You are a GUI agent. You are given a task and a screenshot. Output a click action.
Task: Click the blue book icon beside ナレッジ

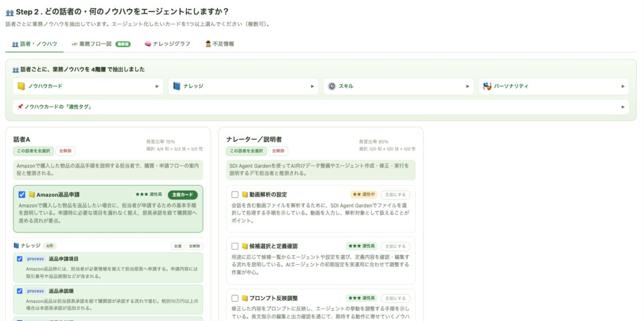(x=176, y=87)
